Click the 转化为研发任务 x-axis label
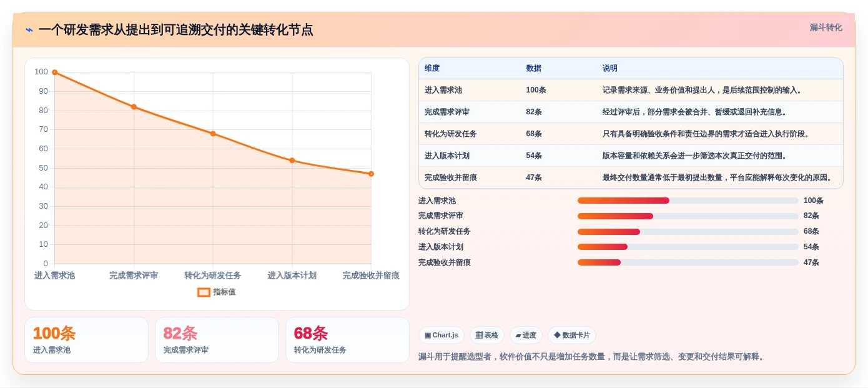 pos(213,276)
